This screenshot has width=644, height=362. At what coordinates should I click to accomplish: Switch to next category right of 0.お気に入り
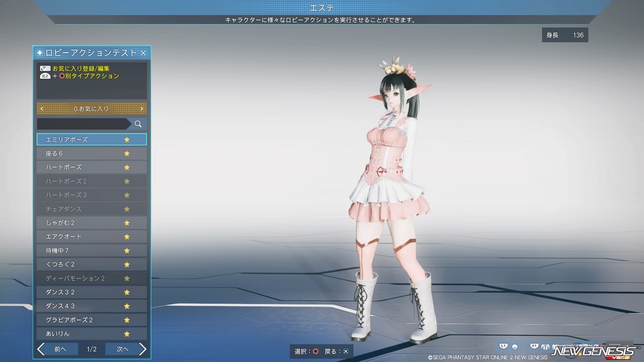click(x=142, y=108)
